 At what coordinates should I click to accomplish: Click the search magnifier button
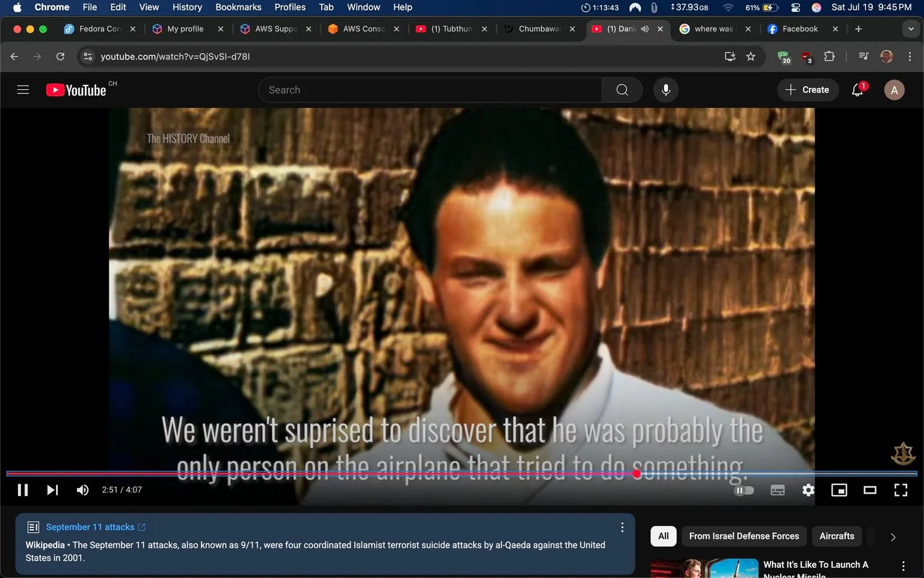[x=622, y=90]
